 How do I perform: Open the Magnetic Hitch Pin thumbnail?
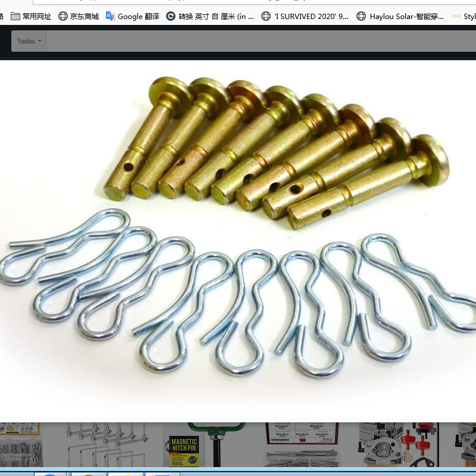coord(204,444)
